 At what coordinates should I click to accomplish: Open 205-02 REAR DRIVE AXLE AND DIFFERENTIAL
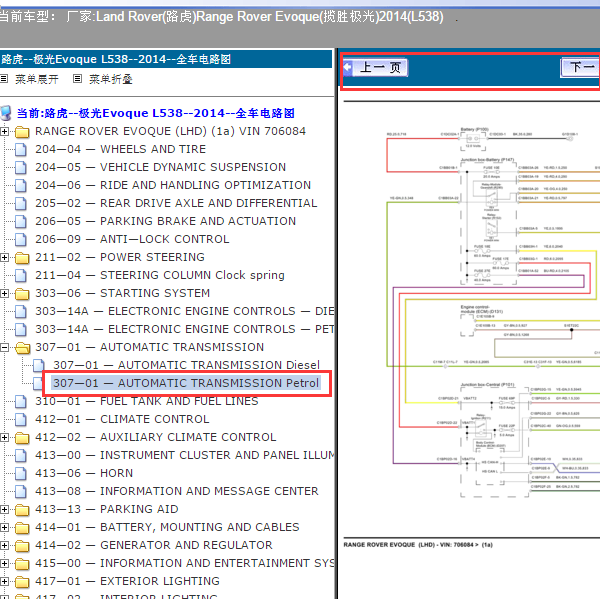(176, 203)
